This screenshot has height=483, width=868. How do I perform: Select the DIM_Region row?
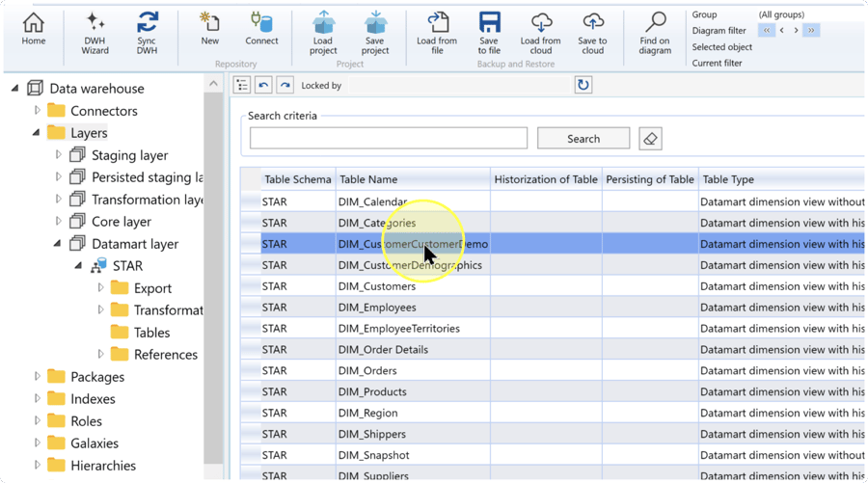[x=553, y=413]
